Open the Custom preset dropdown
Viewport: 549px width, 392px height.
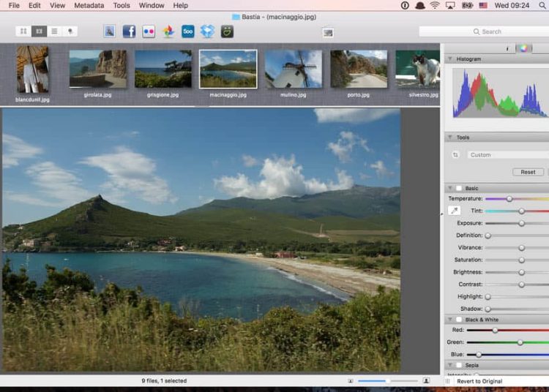point(505,155)
